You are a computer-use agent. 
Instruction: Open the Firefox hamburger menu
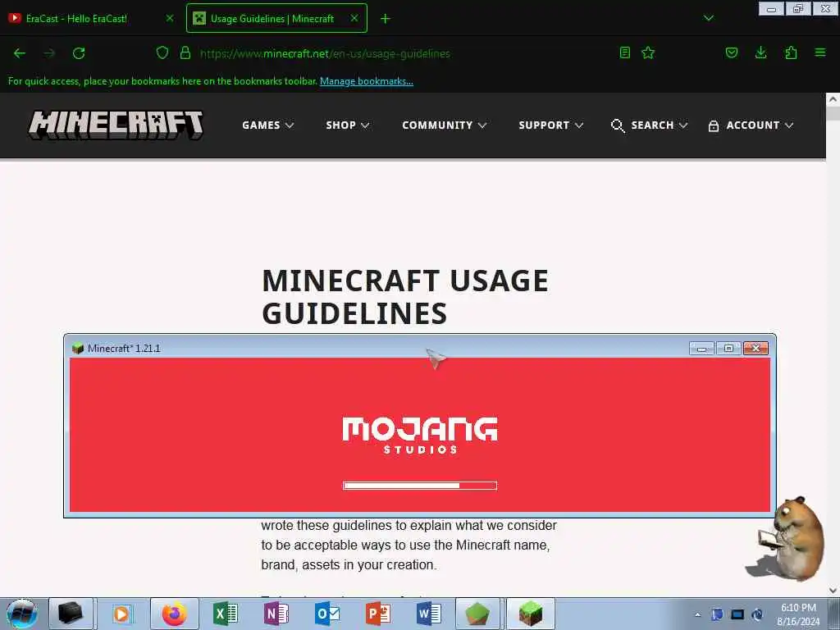(820, 52)
